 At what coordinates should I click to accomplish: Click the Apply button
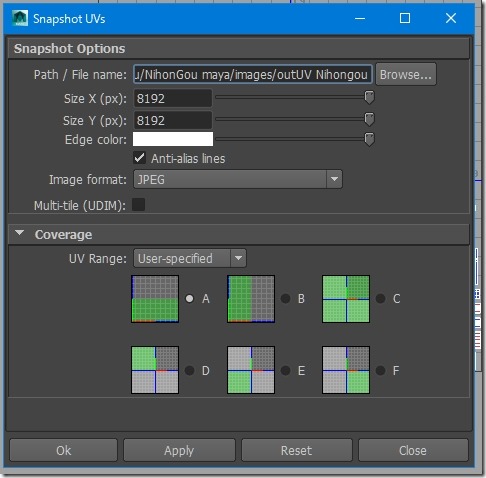[179, 450]
